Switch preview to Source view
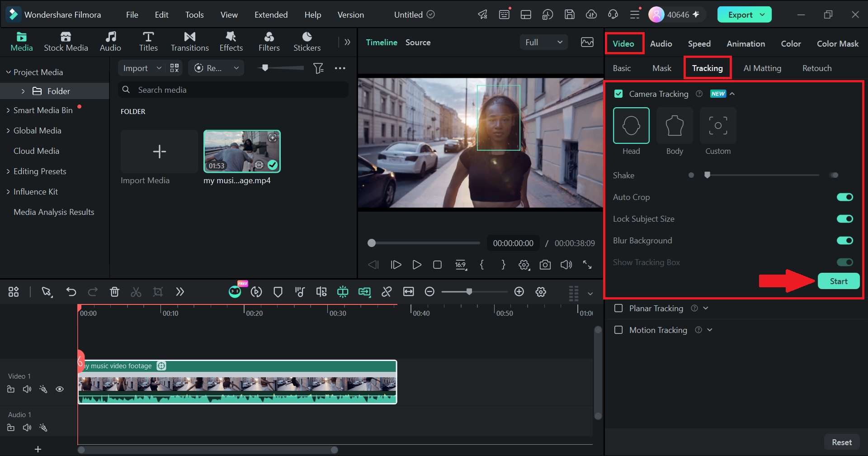Screen dimensions: 868x456 (x=418, y=42)
